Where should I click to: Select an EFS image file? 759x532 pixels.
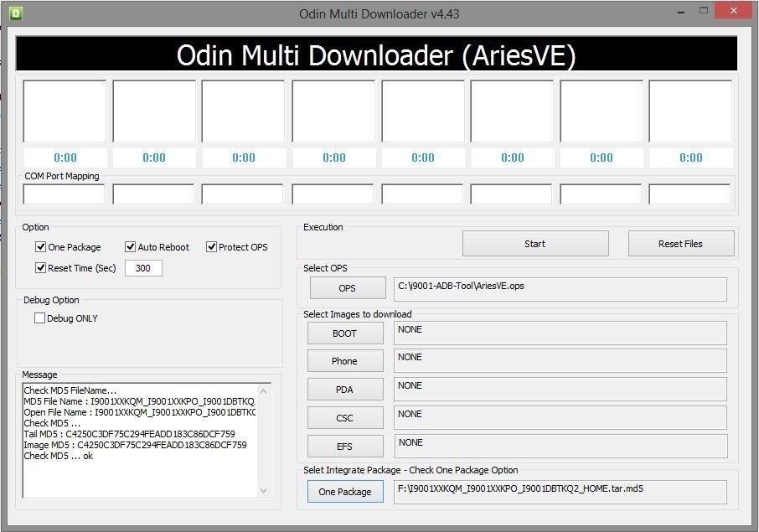(x=345, y=447)
